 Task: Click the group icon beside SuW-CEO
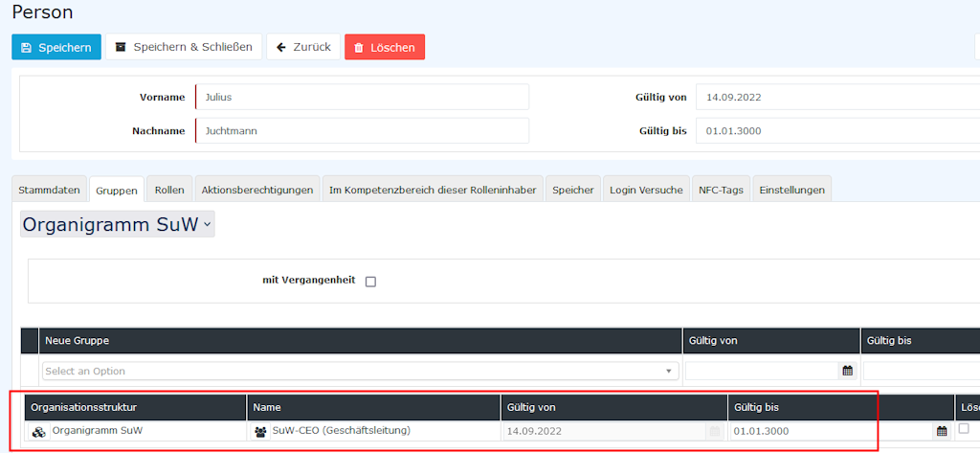click(260, 432)
